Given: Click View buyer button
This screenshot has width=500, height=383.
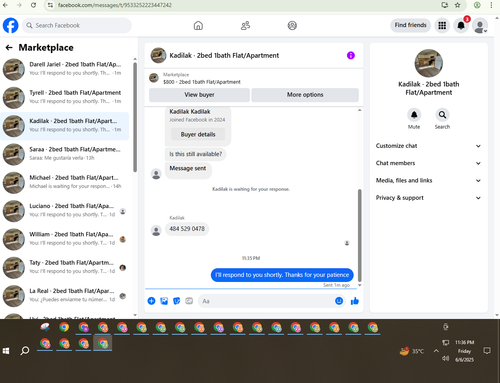Looking at the screenshot, I should click(199, 95).
